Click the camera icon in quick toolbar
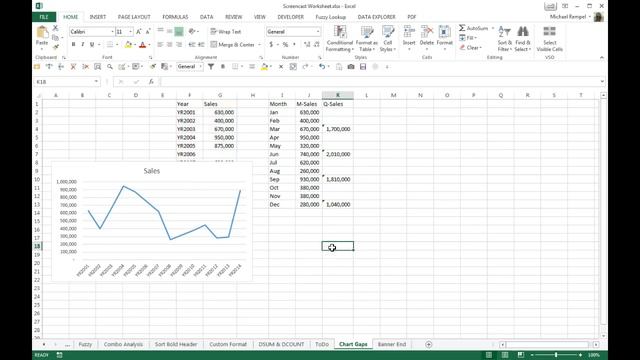The width and height of the screenshot is (640, 360). click(x=351, y=67)
